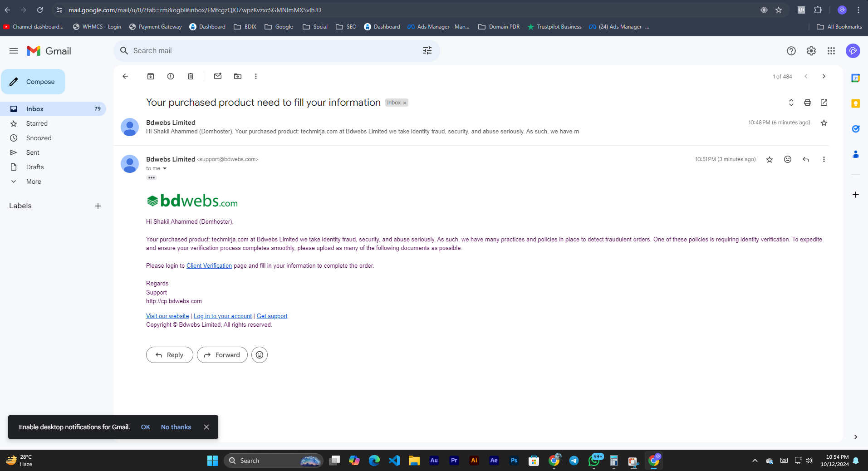868x471 pixels.
Task: Toggle main menu hamburger
Action: point(14,51)
